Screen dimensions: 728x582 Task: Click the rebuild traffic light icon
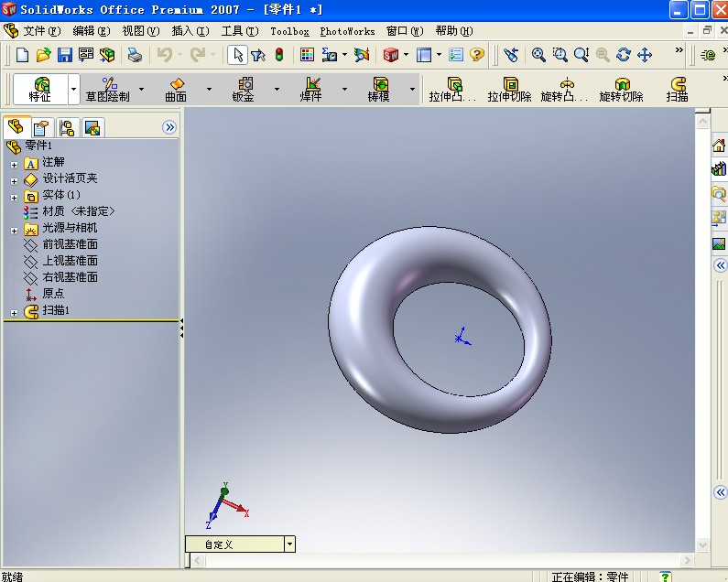click(279, 55)
